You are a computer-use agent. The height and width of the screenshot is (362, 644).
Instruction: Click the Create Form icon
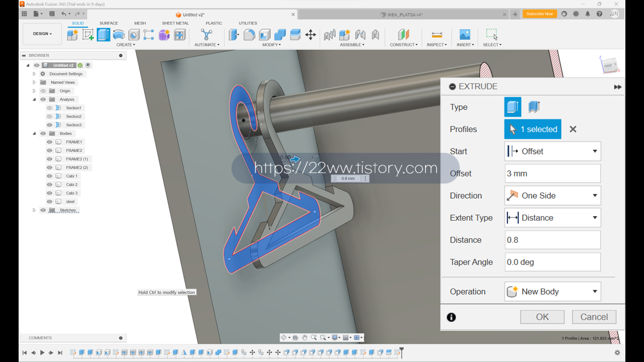(x=165, y=35)
